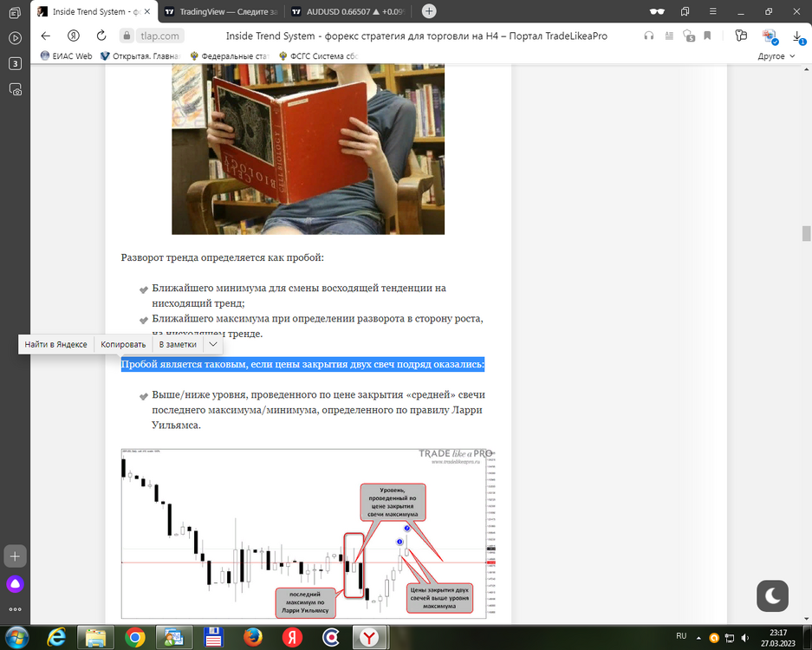The height and width of the screenshot is (650, 812).
Task: Open the ЕИАС Web bookmark
Action: pos(66,56)
